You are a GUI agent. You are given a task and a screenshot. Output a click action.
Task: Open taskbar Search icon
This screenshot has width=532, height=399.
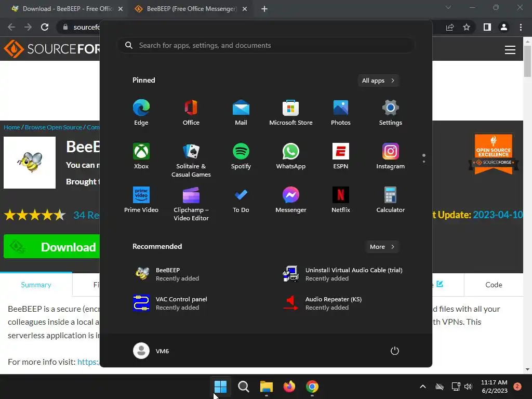click(x=243, y=387)
